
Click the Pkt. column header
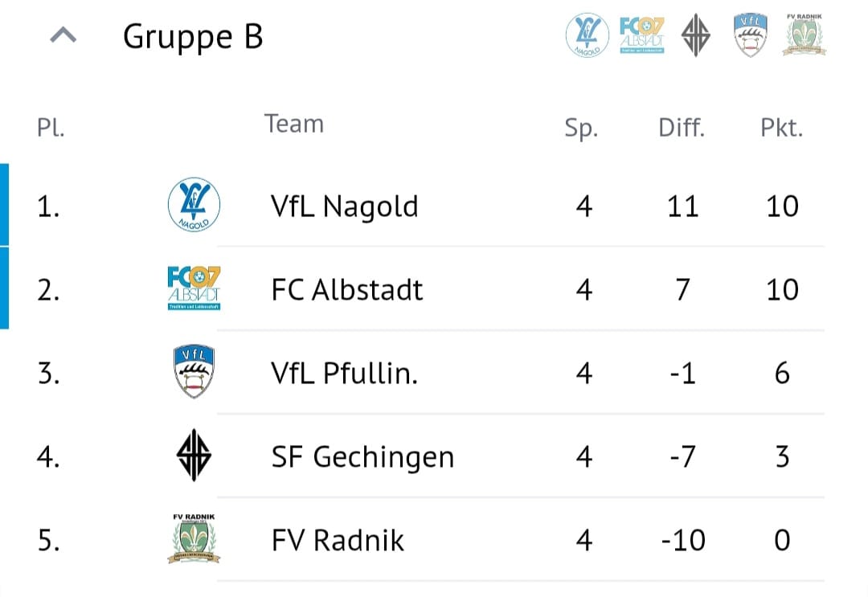[x=782, y=127]
